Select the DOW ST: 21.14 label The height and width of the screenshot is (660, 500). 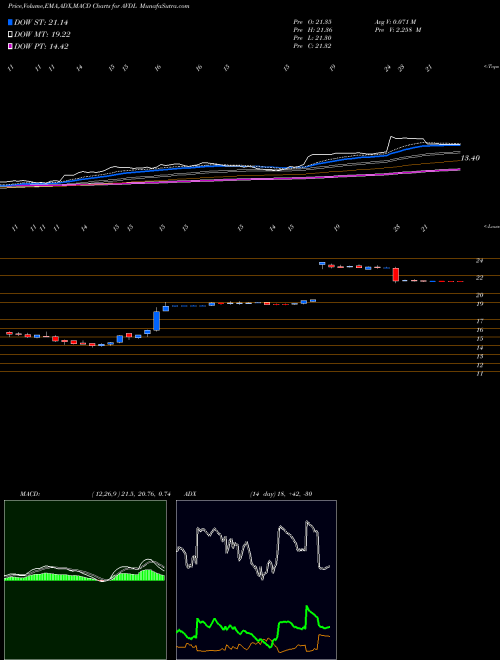(x=41, y=22)
